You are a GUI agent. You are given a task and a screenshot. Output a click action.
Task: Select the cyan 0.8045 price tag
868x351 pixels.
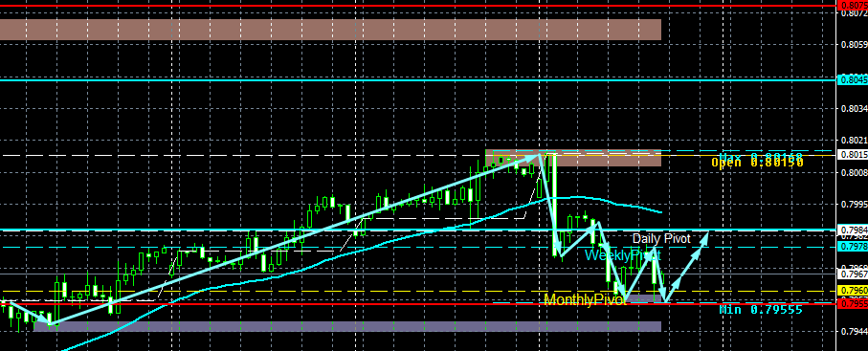(x=854, y=80)
